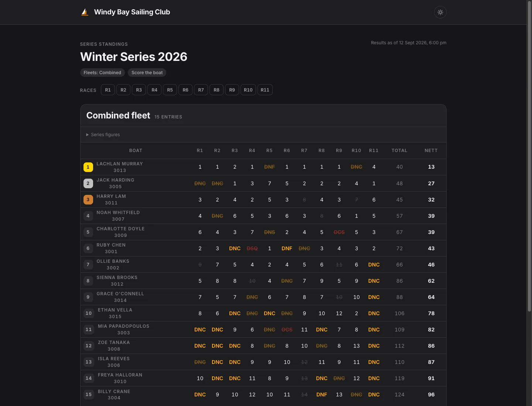The image size is (532, 406).
Task: Click rank badge 9 for Grace O'Connell
Action: tap(88, 297)
